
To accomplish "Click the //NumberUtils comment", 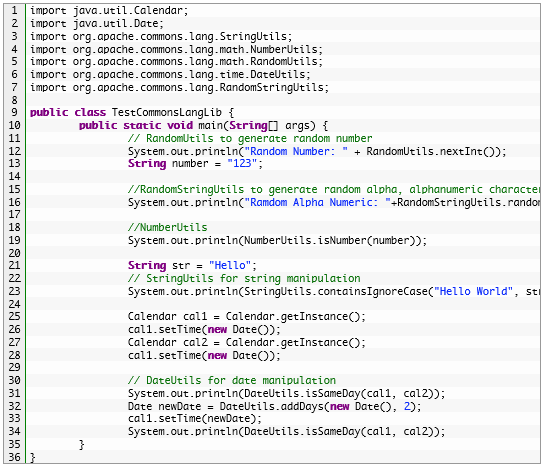I will (x=167, y=227).
